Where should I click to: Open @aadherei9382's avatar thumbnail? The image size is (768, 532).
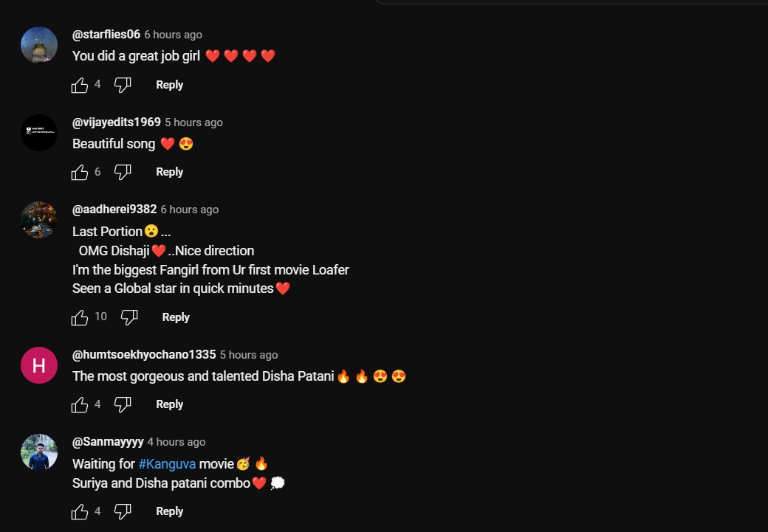click(x=39, y=220)
